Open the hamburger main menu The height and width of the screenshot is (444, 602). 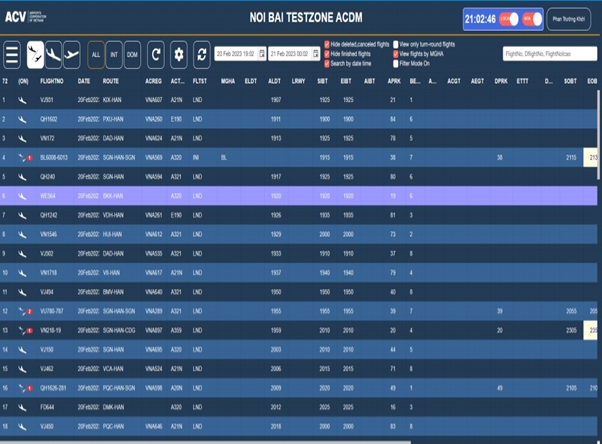pyautogui.click(x=12, y=54)
